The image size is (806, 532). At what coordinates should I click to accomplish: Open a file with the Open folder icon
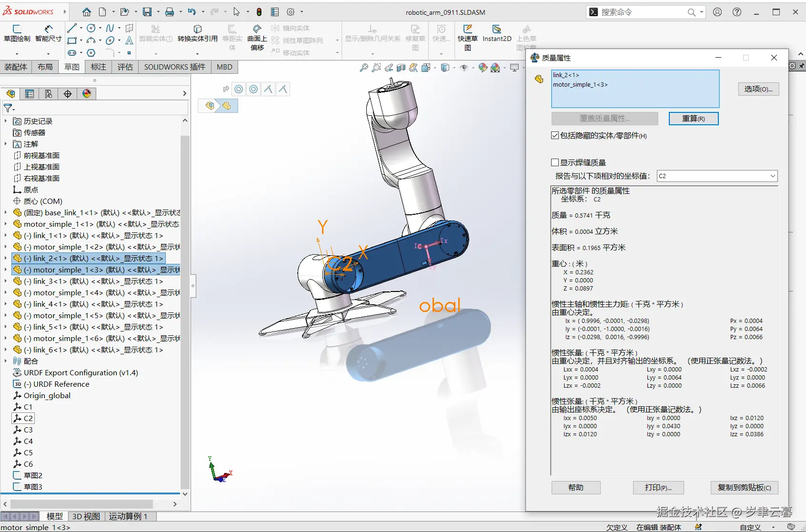click(x=124, y=12)
